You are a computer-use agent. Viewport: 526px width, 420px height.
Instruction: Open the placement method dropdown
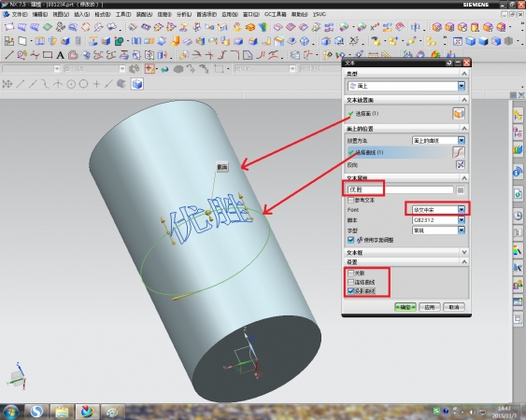(438, 140)
